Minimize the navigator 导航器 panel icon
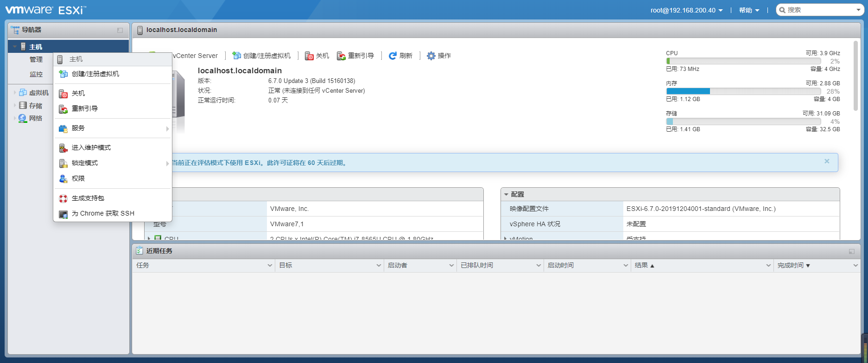 (120, 30)
